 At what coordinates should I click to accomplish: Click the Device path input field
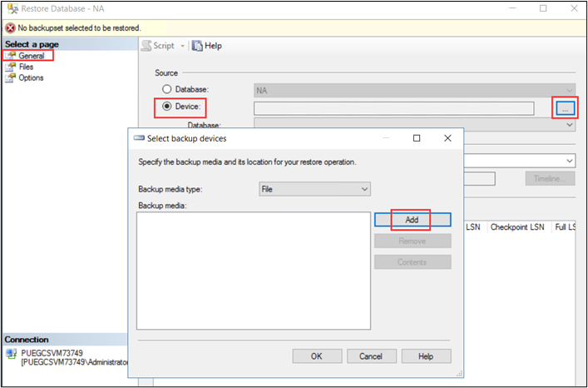click(x=393, y=108)
